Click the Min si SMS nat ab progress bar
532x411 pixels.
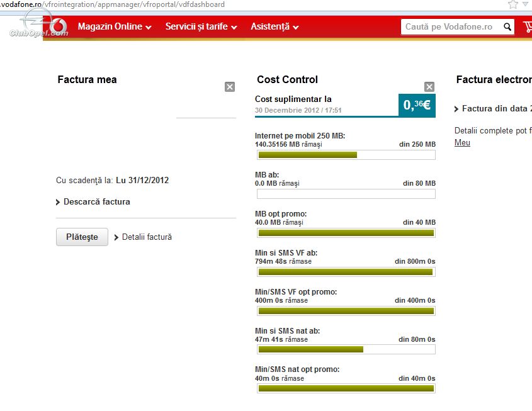(x=346, y=349)
